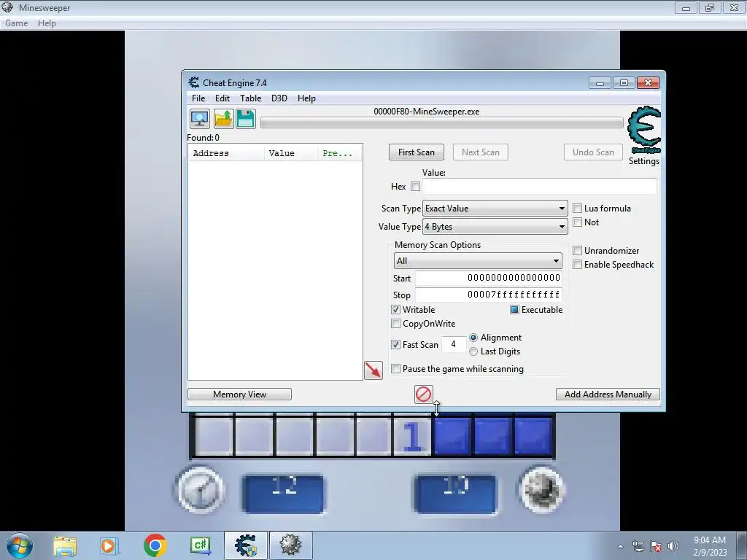Open the Minesweeper Help menu
Viewport: 747px width, 560px height.
(x=47, y=23)
